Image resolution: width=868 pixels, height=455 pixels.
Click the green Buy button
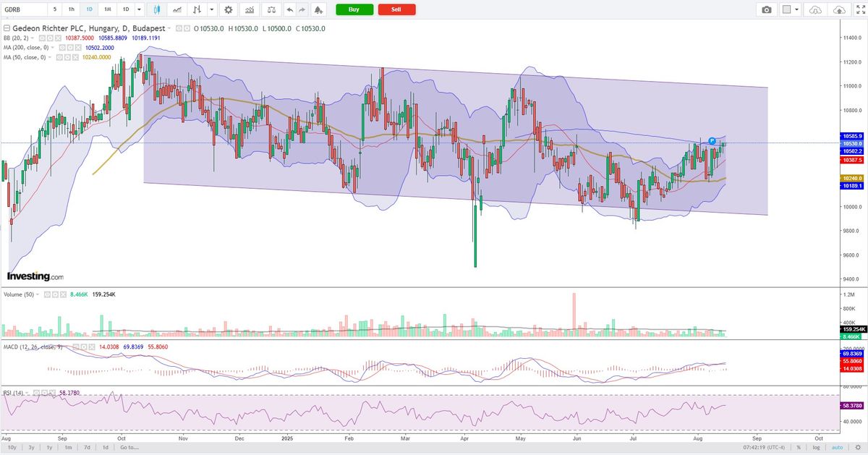(x=354, y=9)
